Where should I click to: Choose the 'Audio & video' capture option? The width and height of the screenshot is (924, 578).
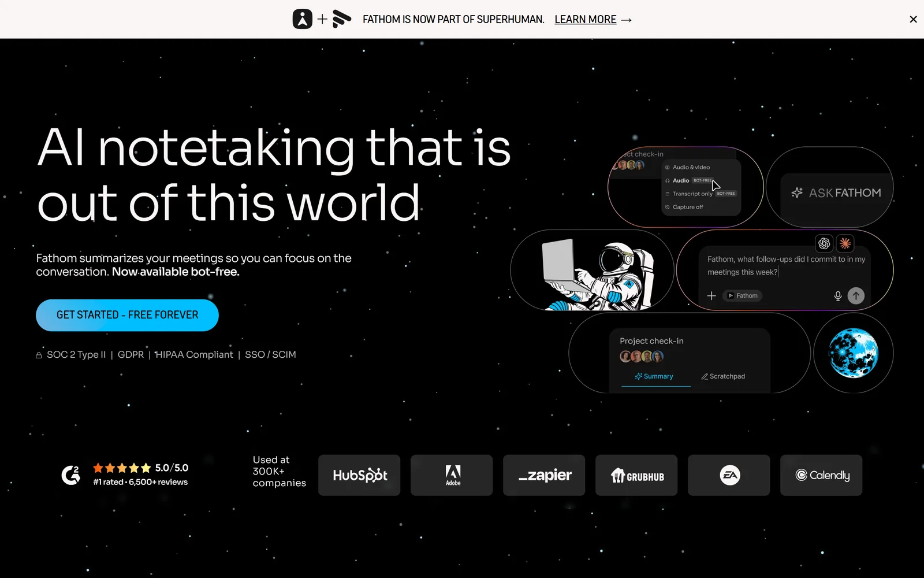coord(688,167)
